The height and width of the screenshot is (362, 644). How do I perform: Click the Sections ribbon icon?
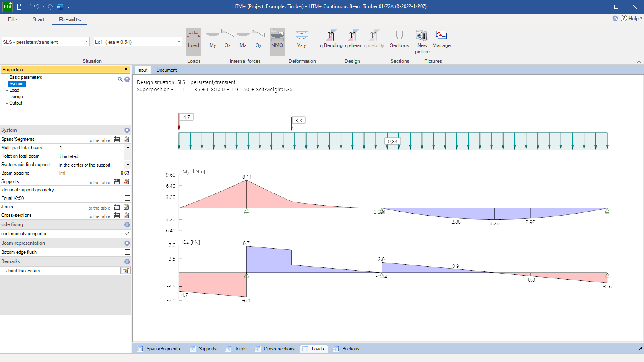(x=399, y=39)
